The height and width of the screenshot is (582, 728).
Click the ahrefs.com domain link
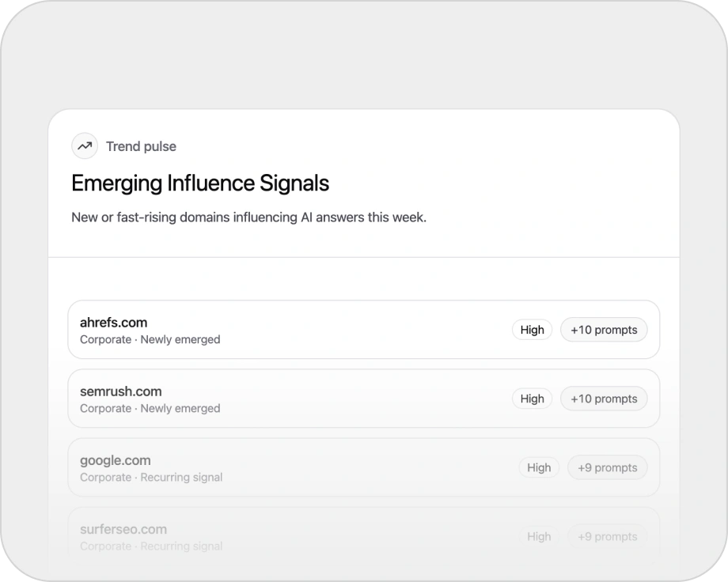point(114,322)
